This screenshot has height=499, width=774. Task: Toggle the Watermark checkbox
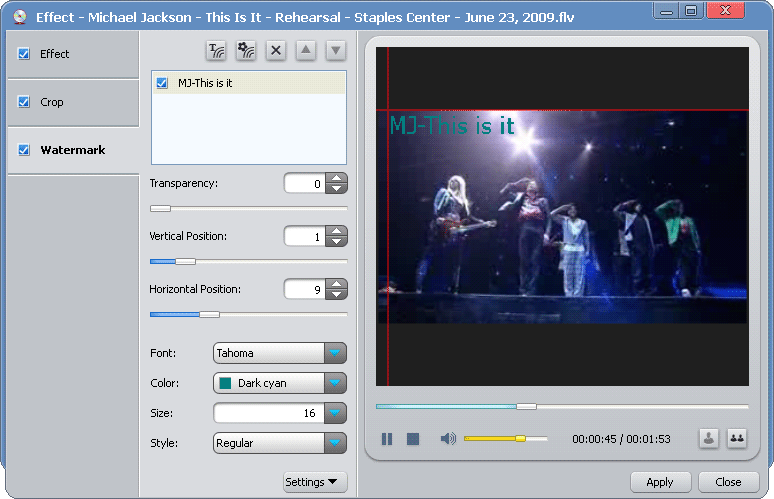coord(24,150)
